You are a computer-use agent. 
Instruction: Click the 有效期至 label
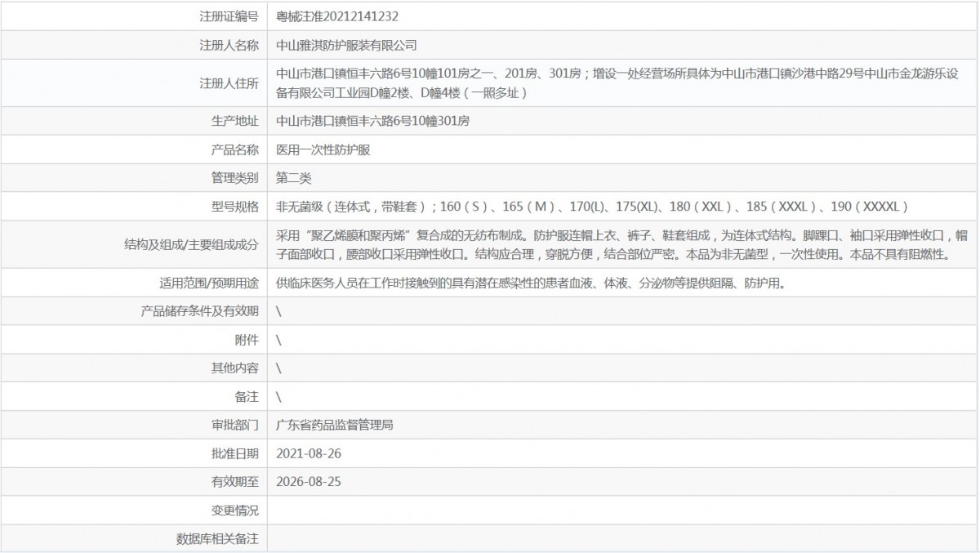[x=234, y=482]
